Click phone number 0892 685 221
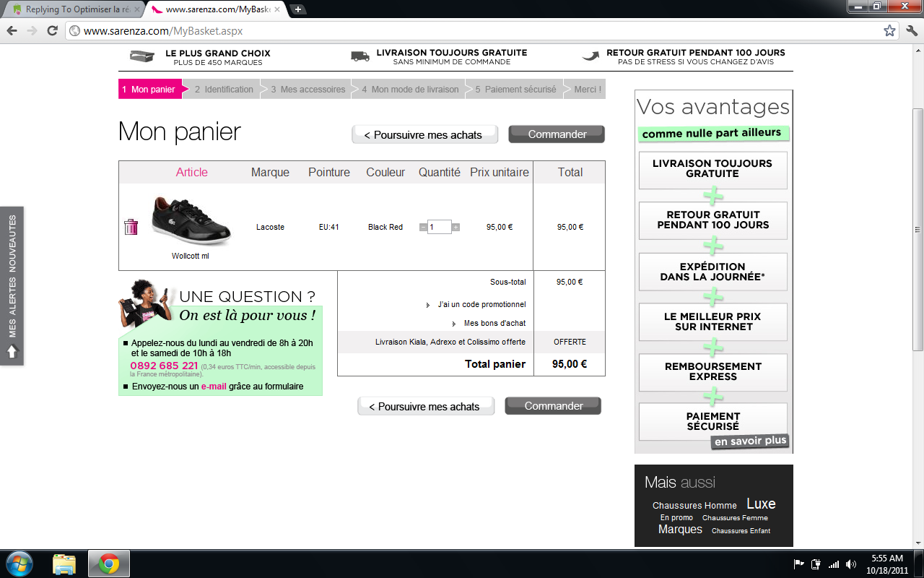The height and width of the screenshot is (578, 924). point(164,366)
